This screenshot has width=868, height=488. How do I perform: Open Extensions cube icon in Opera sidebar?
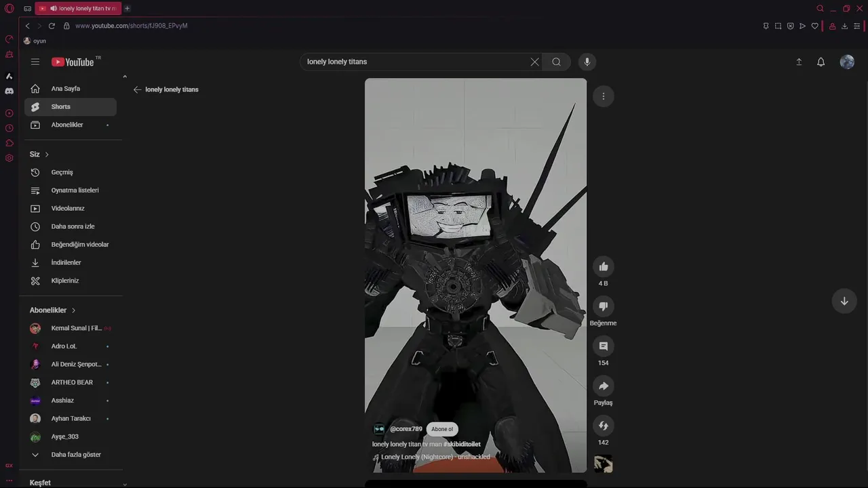[9, 143]
